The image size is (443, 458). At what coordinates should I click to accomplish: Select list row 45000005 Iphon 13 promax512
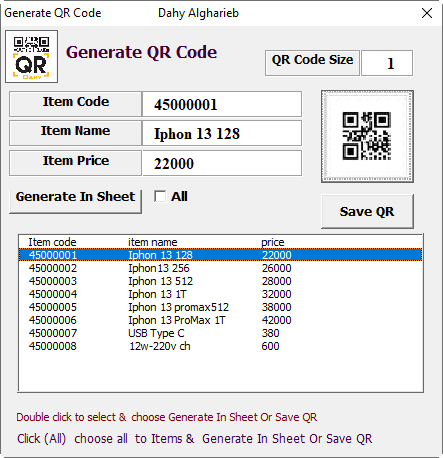pyautogui.click(x=221, y=307)
